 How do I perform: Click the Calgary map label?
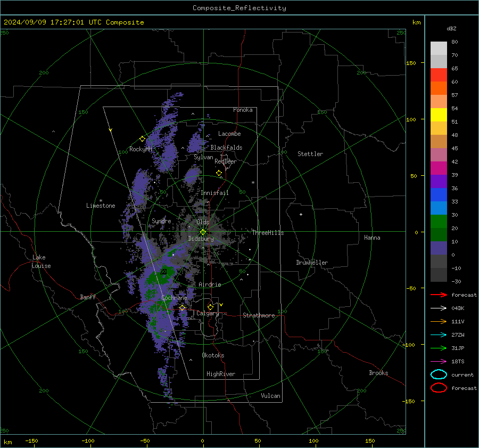pyautogui.click(x=208, y=313)
